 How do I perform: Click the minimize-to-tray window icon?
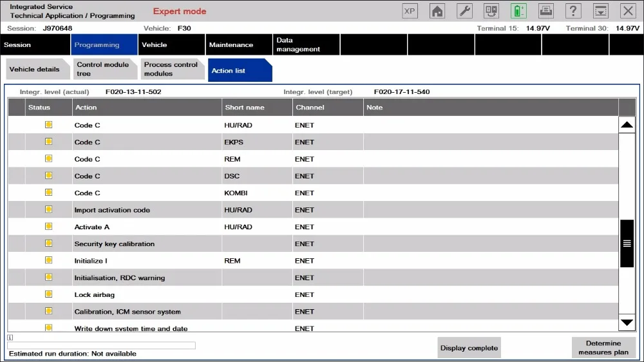[600, 11]
